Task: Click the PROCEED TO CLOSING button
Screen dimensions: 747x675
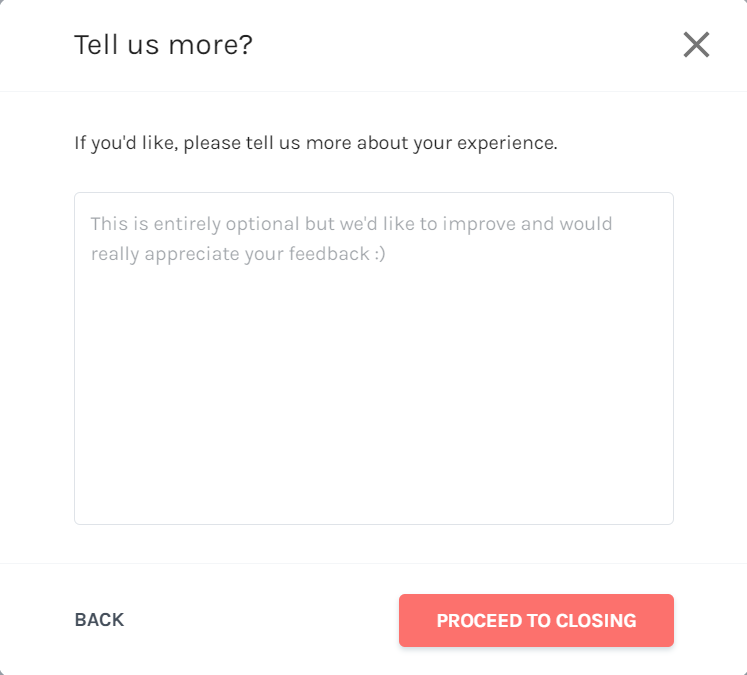Action: pyautogui.click(x=536, y=620)
